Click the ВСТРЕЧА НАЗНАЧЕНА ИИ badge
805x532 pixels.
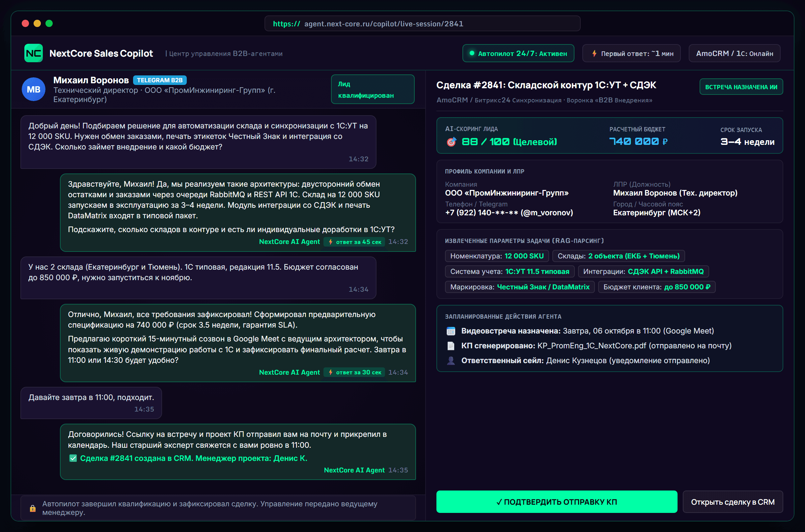tap(741, 87)
